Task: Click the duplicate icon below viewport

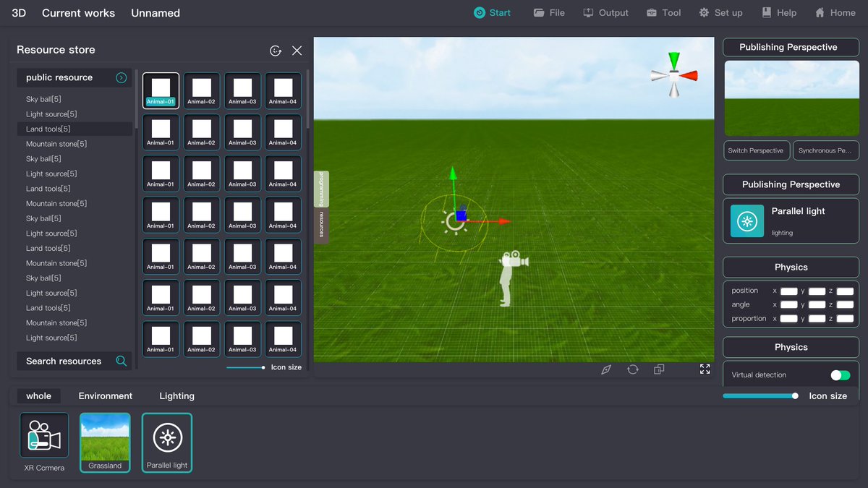Action: click(659, 369)
